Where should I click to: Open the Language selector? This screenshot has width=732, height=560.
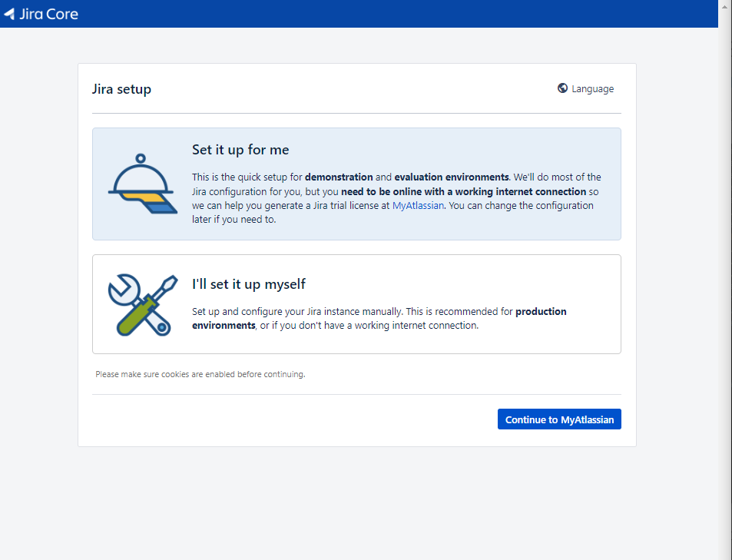pos(586,89)
